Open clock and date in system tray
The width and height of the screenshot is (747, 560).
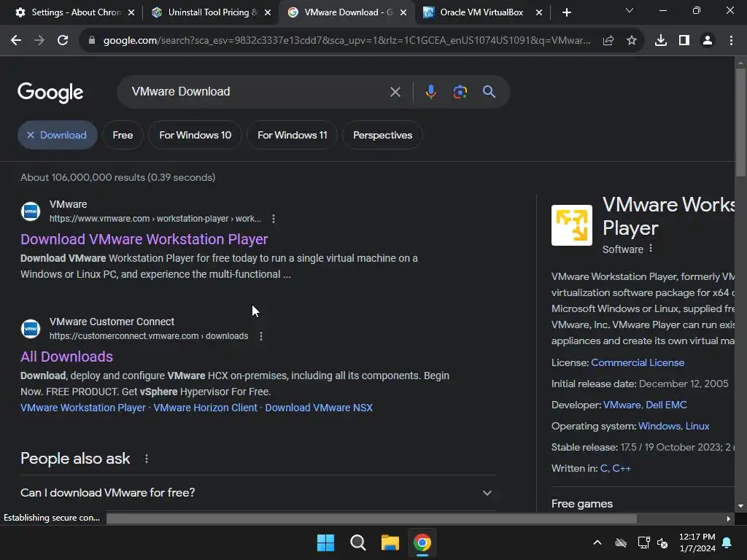pyautogui.click(x=697, y=542)
